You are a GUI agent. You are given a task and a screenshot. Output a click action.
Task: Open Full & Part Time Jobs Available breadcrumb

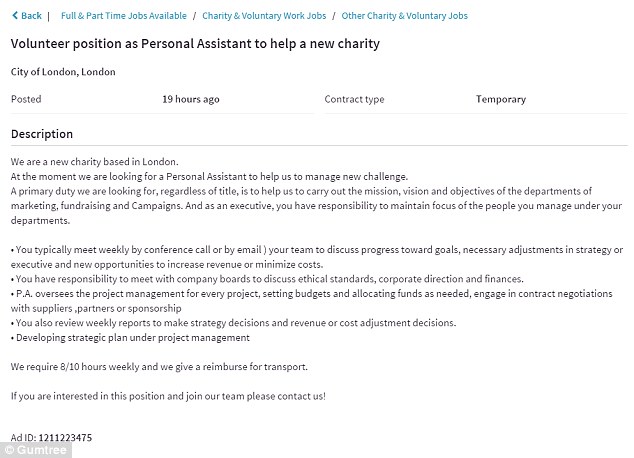[x=124, y=16]
